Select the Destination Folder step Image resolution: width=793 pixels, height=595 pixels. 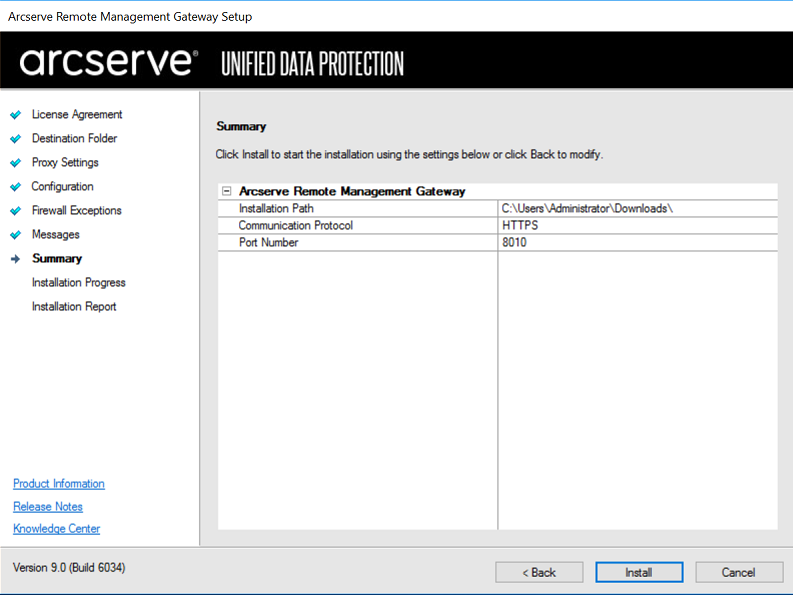tap(74, 138)
